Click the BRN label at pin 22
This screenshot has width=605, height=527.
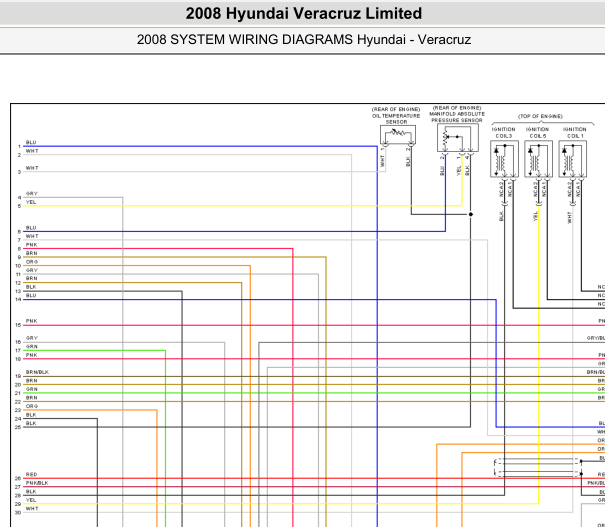(x=32, y=397)
